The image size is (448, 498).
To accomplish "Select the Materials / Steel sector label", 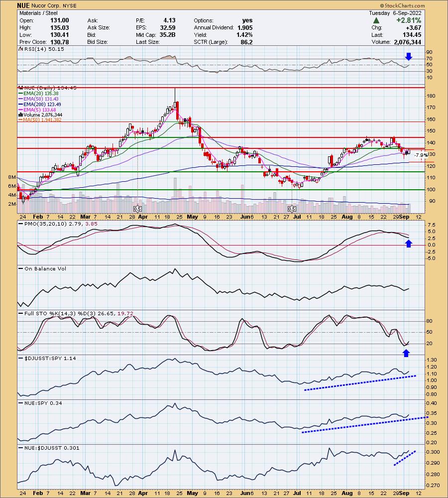I will click(x=38, y=13).
